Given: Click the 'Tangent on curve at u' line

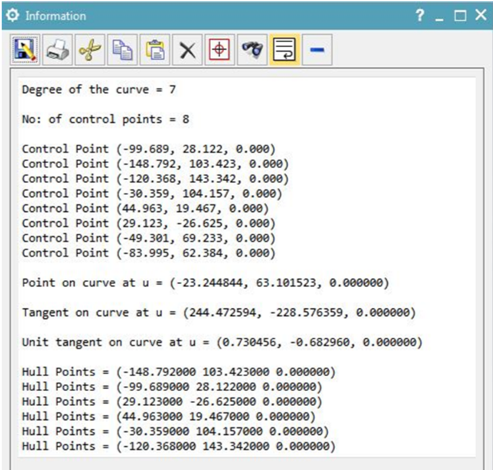Looking at the screenshot, I should tap(219, 312).
